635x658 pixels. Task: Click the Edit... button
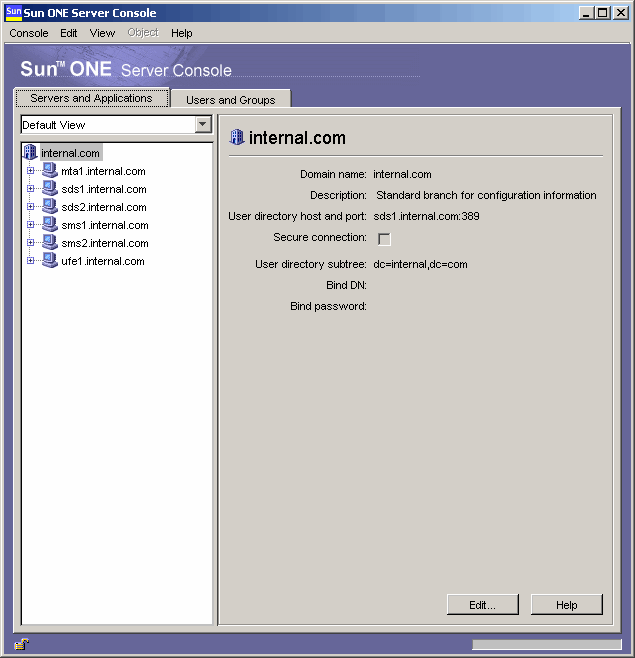tap(483, 605)
